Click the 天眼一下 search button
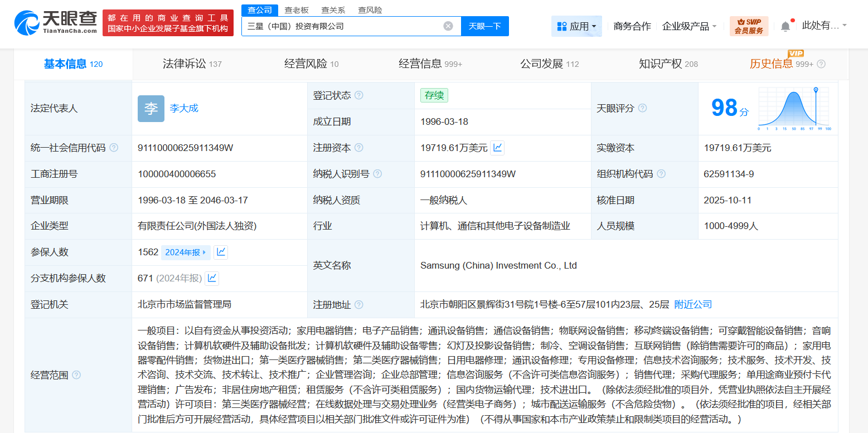The height and width of the screenshot is (433, 868). pos(484,26)
